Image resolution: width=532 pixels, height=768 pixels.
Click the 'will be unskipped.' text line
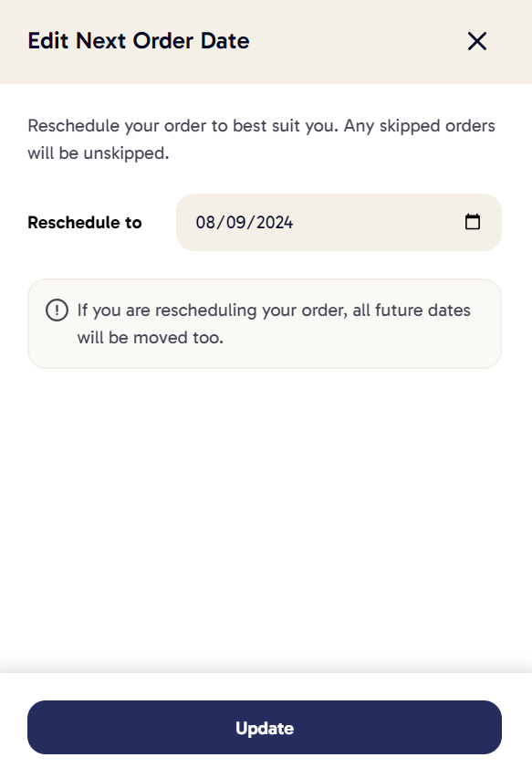pos(99,153)
